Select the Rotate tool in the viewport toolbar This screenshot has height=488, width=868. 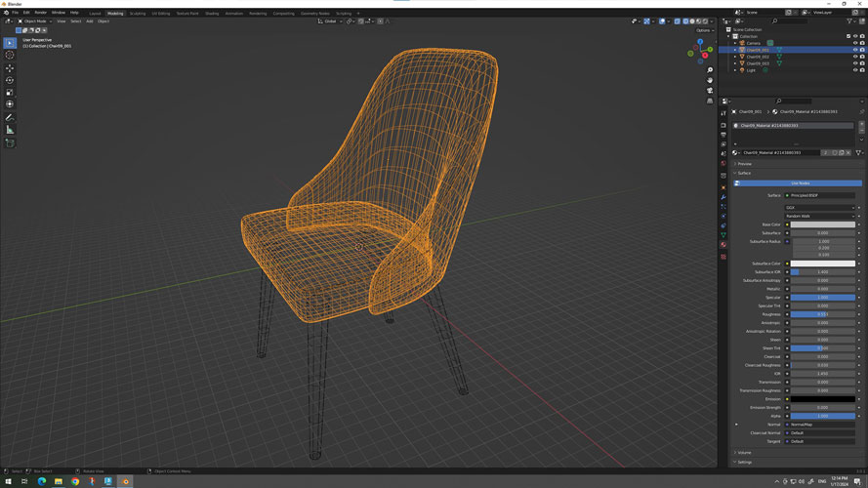10,80
